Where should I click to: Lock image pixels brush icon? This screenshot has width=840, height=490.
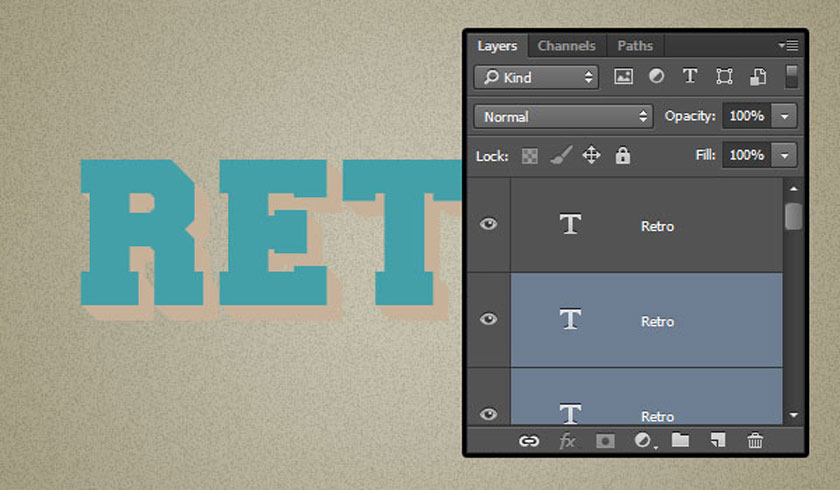coord(560,156)
